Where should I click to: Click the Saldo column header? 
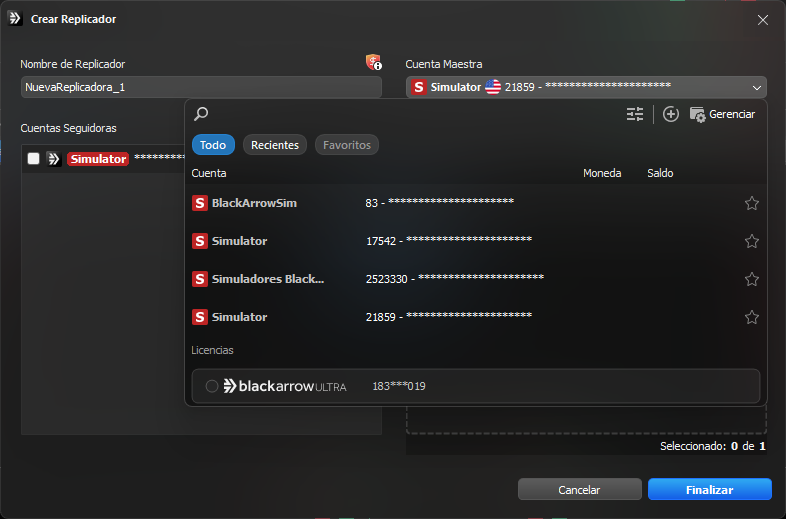pos(660,173)
